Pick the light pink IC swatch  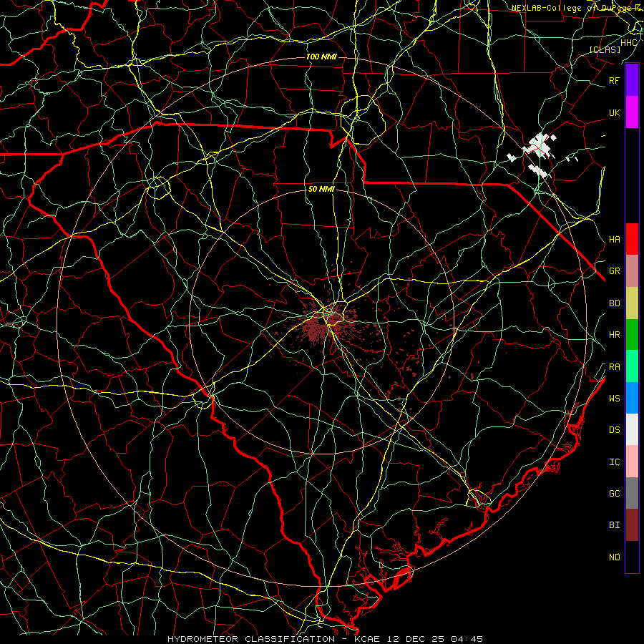click(x=632, y=462)
